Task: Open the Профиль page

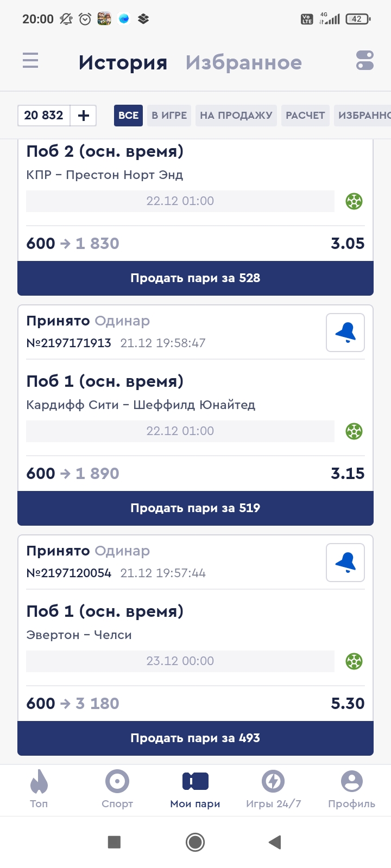Action: pyautogui.click(x=351, y=789)
